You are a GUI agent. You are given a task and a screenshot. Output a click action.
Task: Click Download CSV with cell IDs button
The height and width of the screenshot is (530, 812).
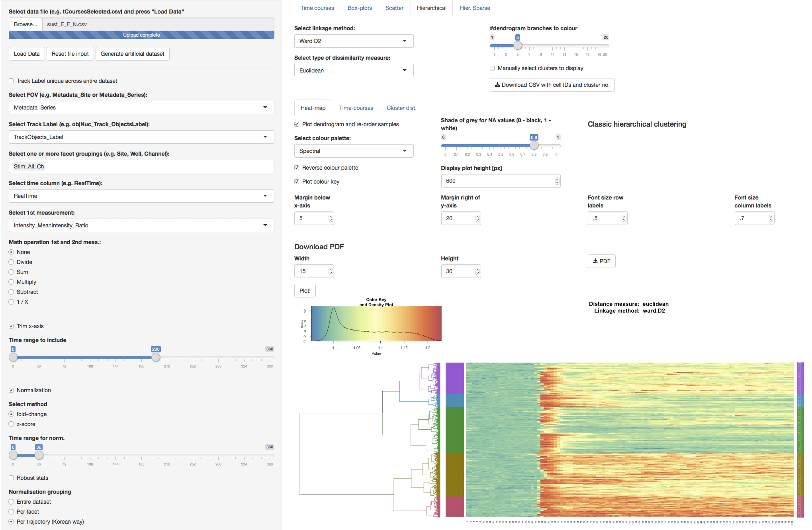(552, 85)
